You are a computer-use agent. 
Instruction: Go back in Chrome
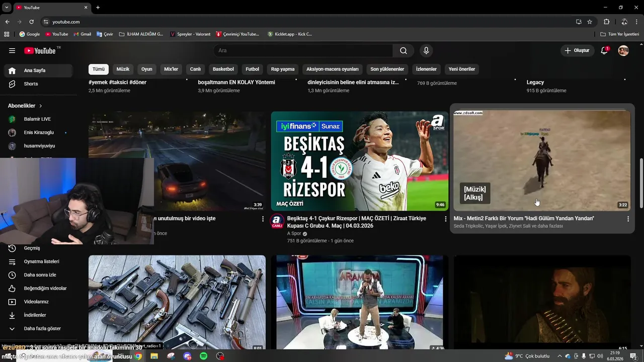click(x=7, y=22)
